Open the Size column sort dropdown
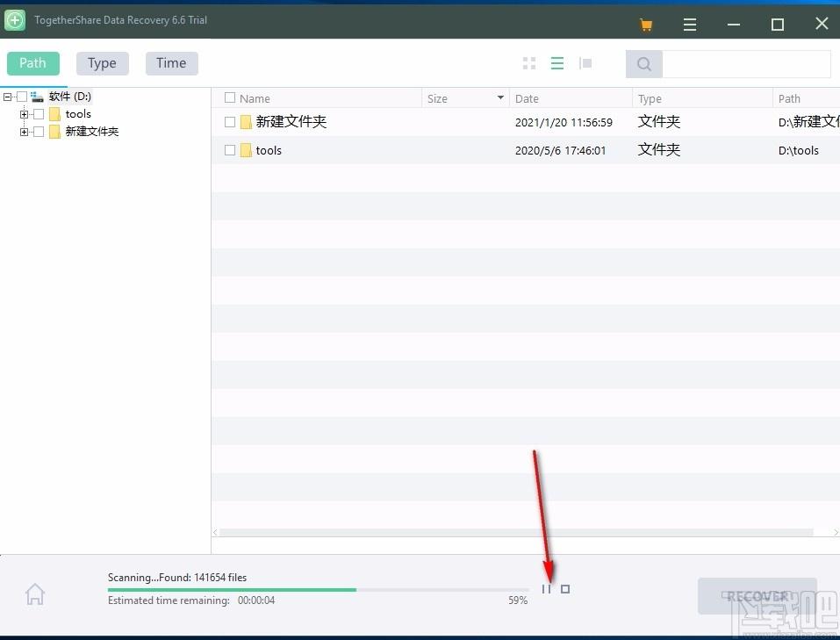The height and width of the screenshot is (640, 840). click(500, 98)
